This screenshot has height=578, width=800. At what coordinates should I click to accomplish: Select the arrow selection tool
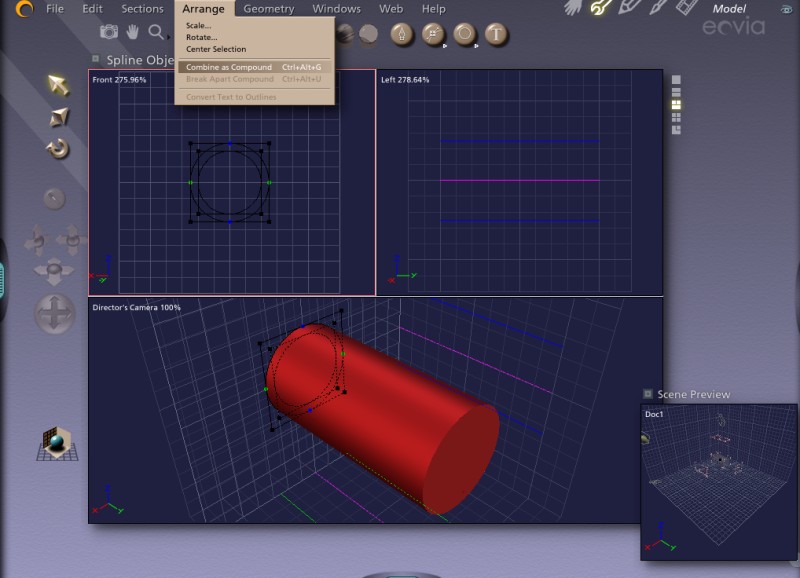click(x=58, y=85)
